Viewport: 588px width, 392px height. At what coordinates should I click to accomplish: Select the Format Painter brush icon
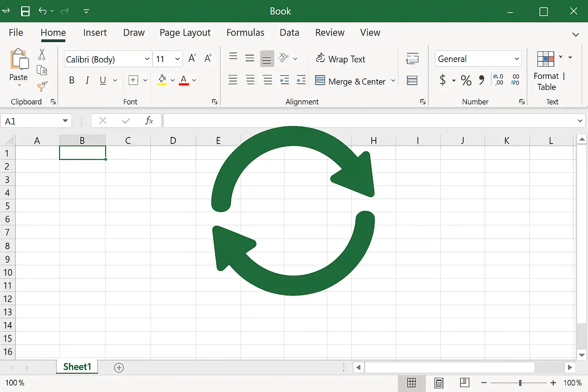[x=42, y=87]
